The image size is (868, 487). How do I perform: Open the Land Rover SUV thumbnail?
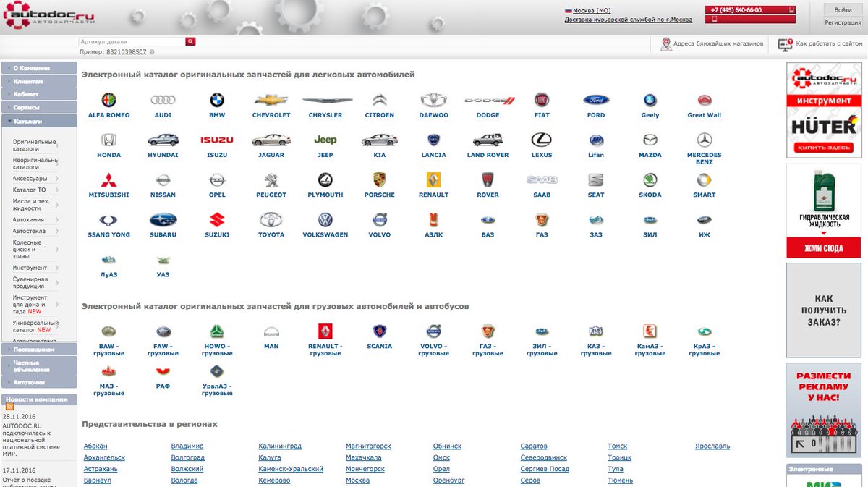[x=488, y=140]
